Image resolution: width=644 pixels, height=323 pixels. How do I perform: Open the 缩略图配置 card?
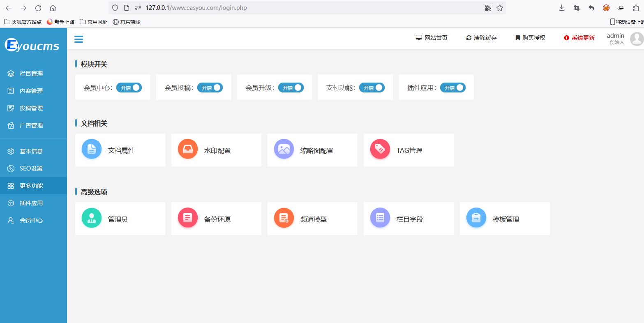(312, 150)
